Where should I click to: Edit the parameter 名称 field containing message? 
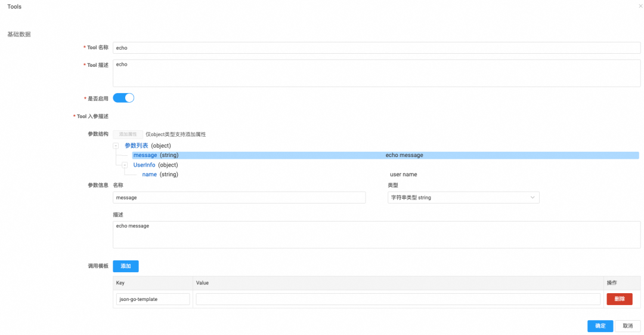[x=239, y=198]
